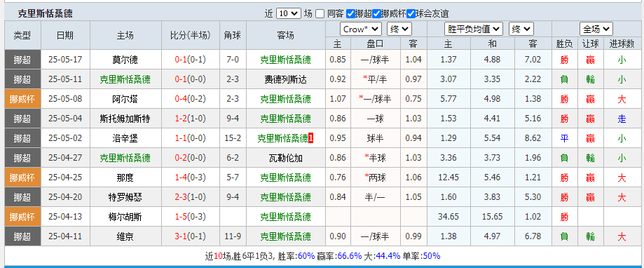This screenshot has width=644, height=268.
Task: Open the Crow* bookmaker dropdown
Action: 361,29
